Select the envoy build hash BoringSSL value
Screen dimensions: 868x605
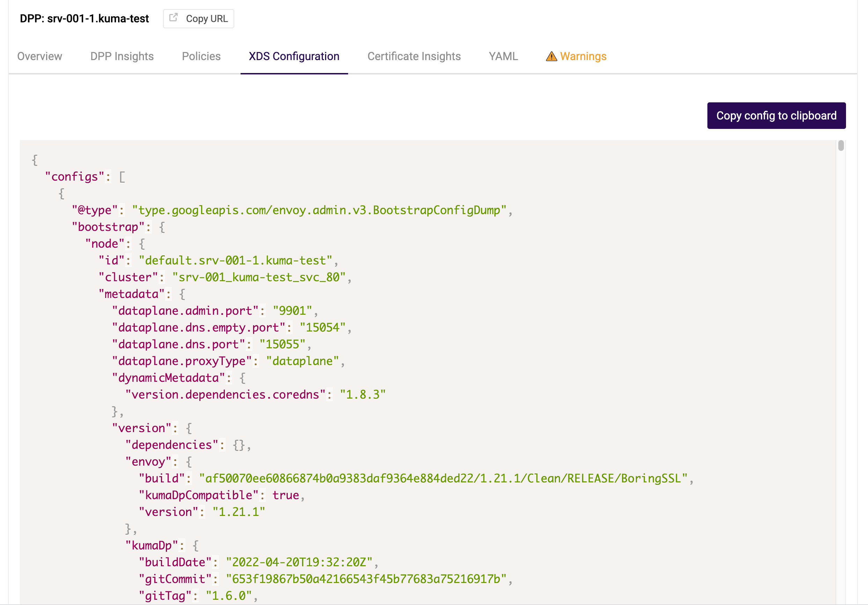[443, 478]
